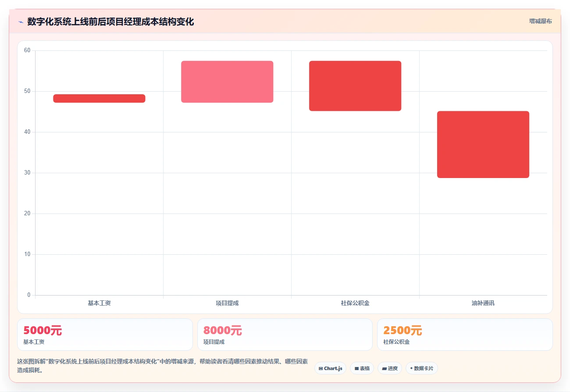
Task: Select the 数据卡片 tag chip
Action: [421, 368]
